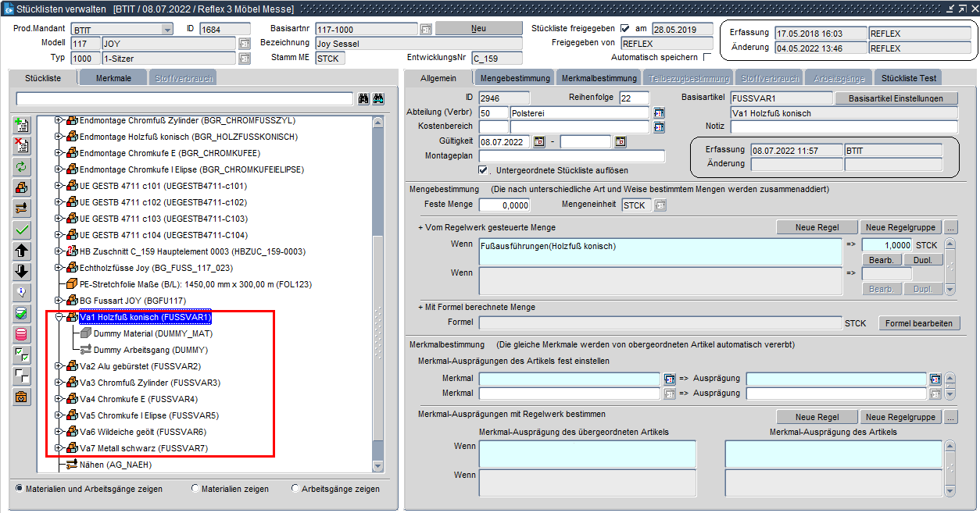This screenshot has height=513, width=980.
Task: Toggle the Stückliste freigegeben checkbox
Action: point(624,29)
